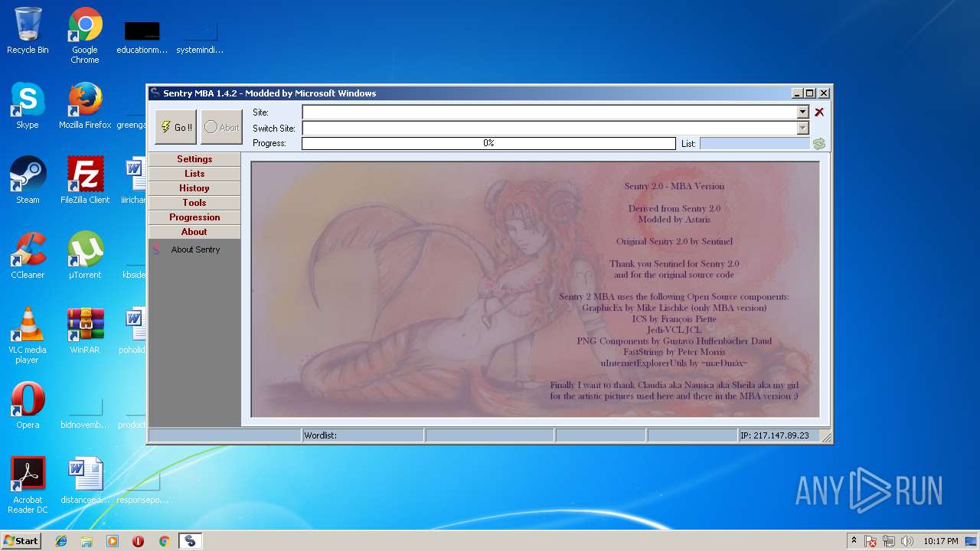The image size is (980, 551).
Task: Click inside the Site input field
Action: pos(550,112)
